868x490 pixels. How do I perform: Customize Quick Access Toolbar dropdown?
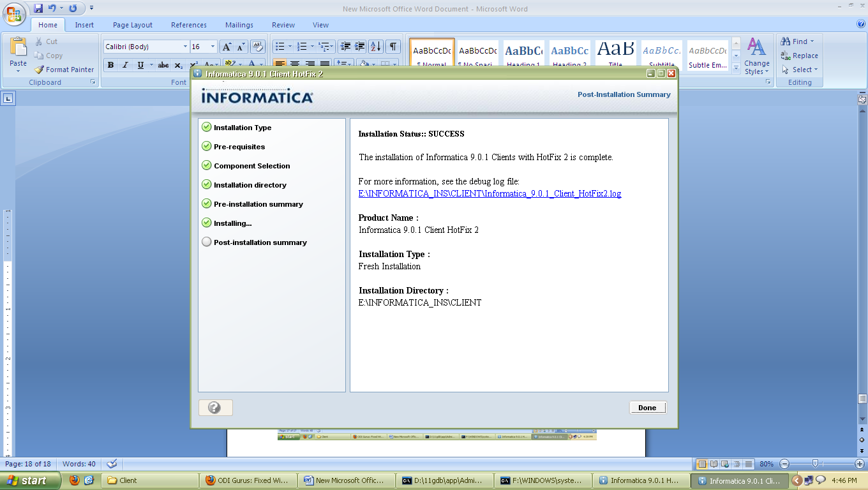[91, 8]
